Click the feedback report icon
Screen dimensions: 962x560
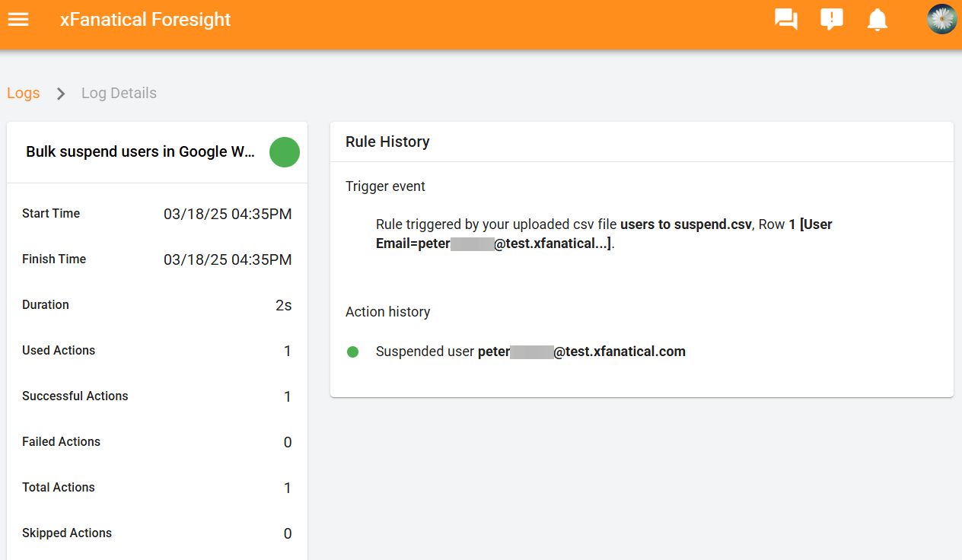[x=831, y=19]
